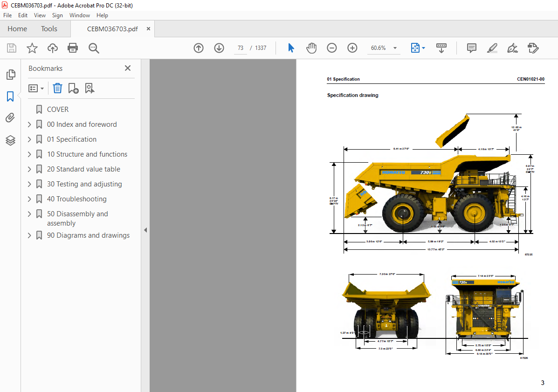Open the zoom level dropdown arrow
This screenshot has width=558, height=392.
[x=395, y=48]
